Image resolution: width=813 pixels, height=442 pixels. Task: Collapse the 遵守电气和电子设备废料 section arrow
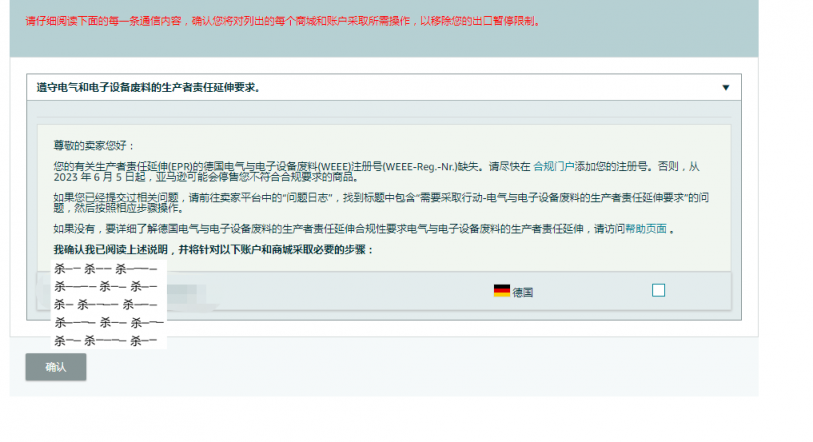725,88
